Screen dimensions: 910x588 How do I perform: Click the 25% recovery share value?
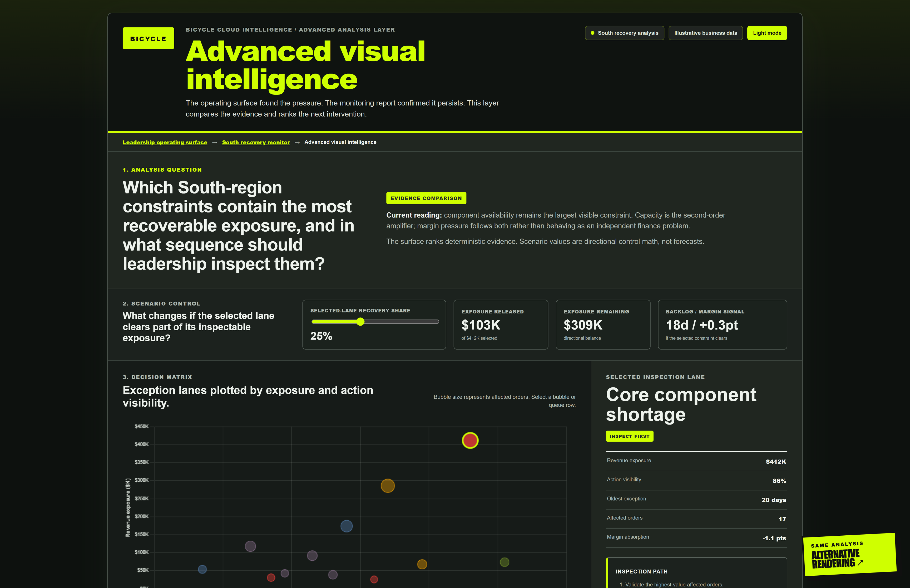(321, 336)
